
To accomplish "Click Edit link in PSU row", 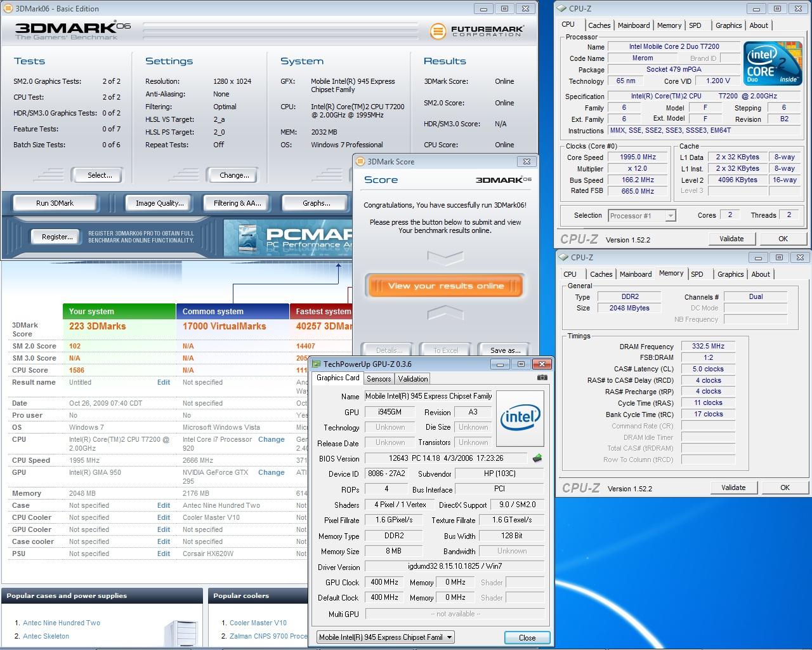I will tap(164, 554).
